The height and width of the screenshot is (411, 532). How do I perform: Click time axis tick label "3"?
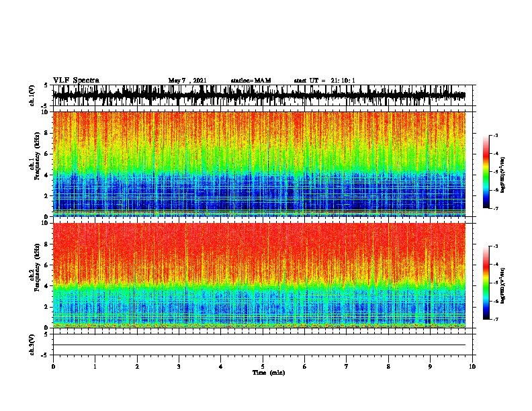click(179, 367)
